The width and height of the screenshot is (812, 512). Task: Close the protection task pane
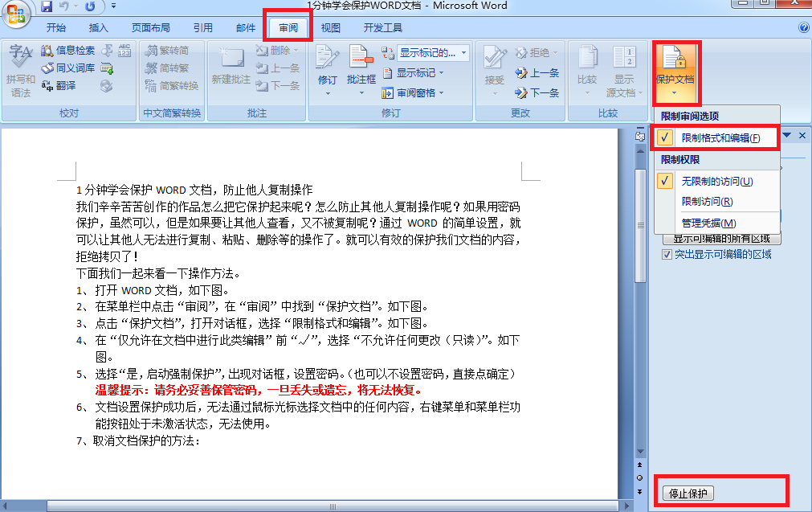802,135
